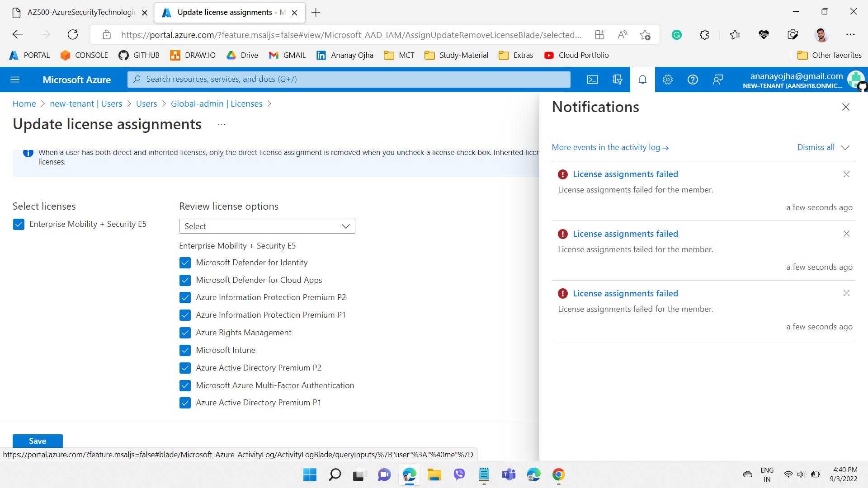
Task: Uncheck Azure Active Directory Premium P1
Action: pos(185,403)
